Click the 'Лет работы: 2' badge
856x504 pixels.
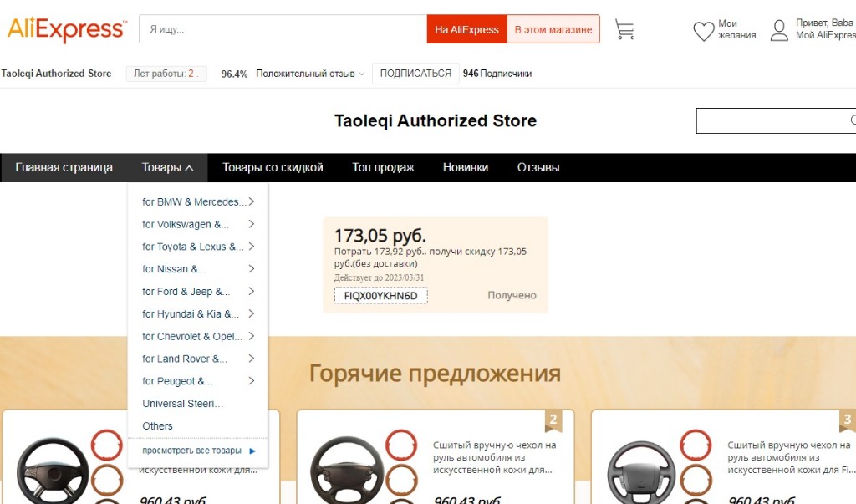tap(166, 74)
